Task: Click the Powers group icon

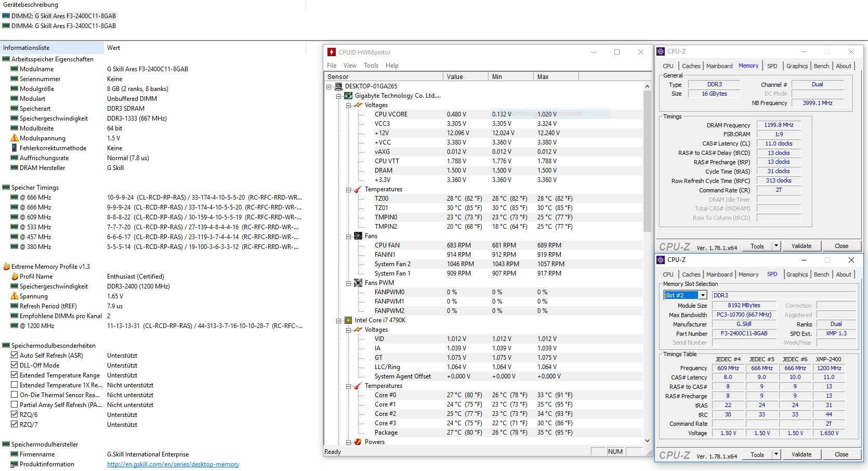Action: click(358, 442)
